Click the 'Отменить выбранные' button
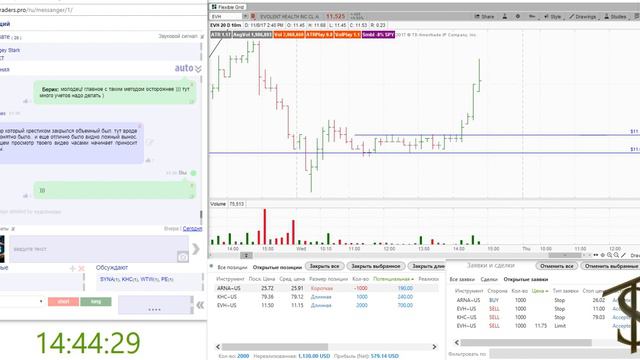The height and width of the screenshot is (360, 640). tap(611, 266)
